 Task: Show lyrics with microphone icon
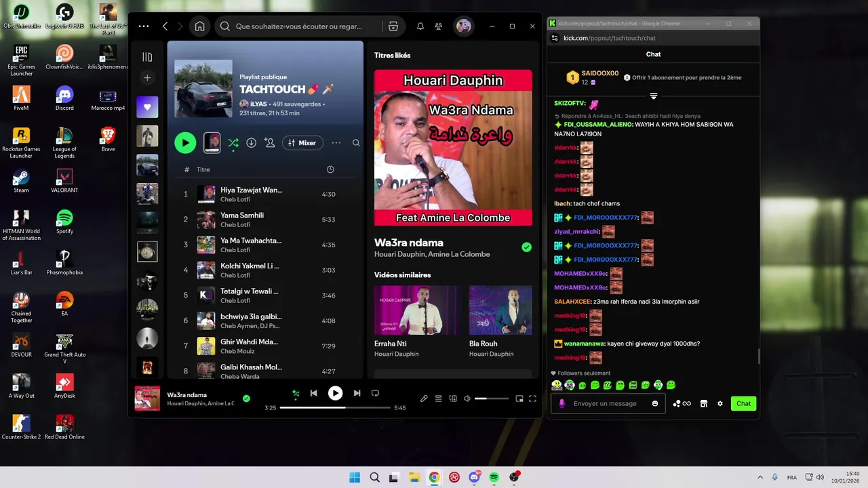click(x=424, y=399)
